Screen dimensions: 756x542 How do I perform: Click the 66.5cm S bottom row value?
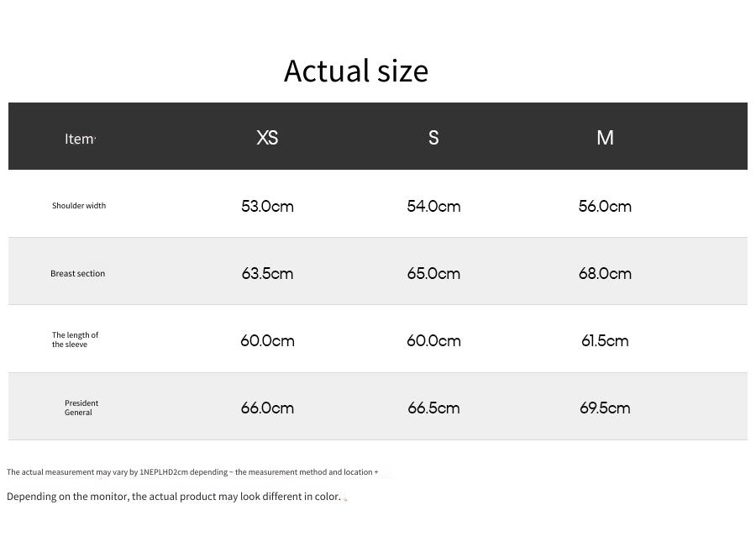[433, 408]
